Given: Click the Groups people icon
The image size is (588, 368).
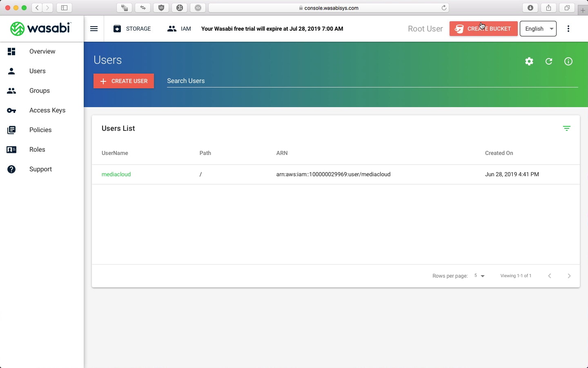Looking at the screenshot, I should 11,91.
